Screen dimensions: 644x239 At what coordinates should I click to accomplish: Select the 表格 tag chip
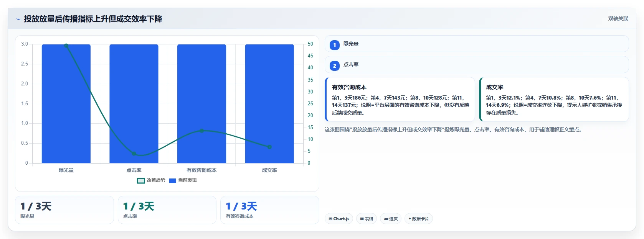click(367, 219)
